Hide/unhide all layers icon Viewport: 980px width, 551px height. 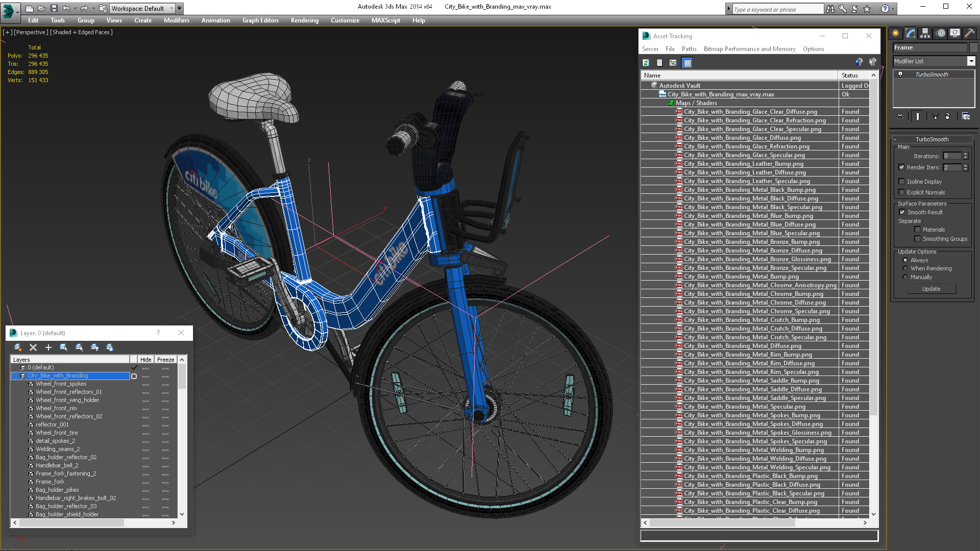coord(94,347)
